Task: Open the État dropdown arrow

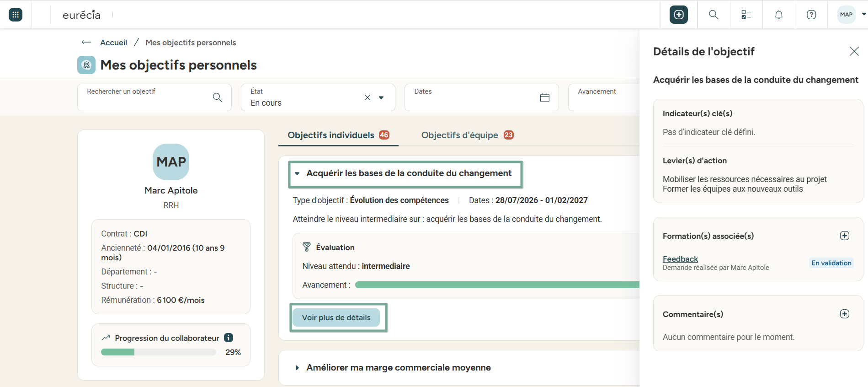Action: coord(381,97)
